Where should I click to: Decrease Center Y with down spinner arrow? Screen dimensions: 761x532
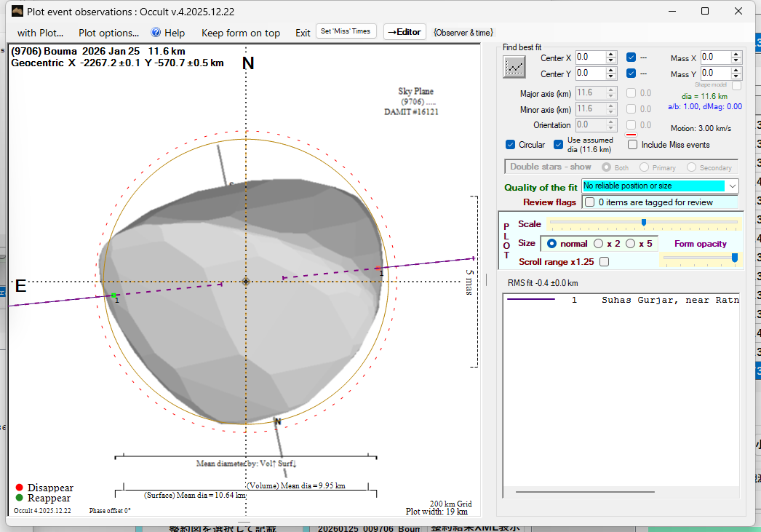click(x=612, y=76)
